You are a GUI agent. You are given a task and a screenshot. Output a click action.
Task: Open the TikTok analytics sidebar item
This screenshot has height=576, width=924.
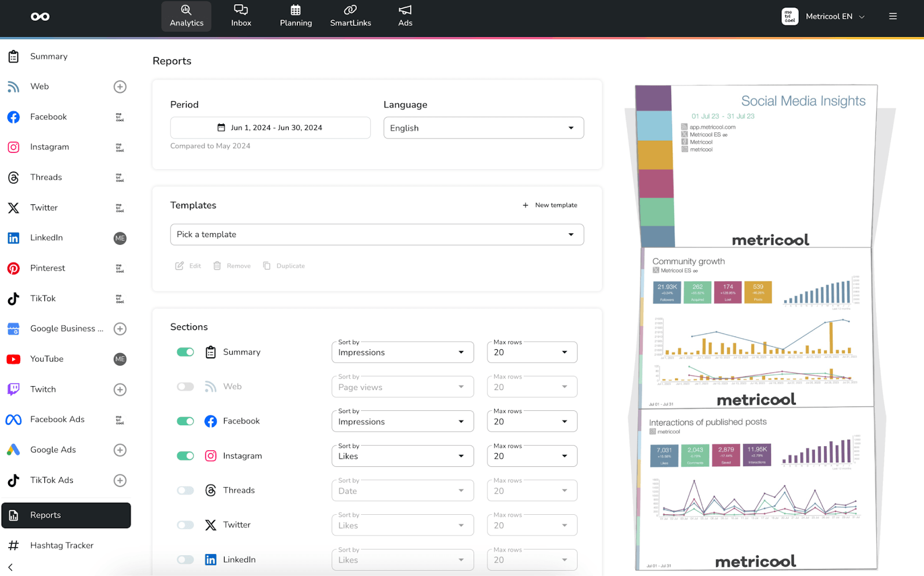click(x=43, y=298)
